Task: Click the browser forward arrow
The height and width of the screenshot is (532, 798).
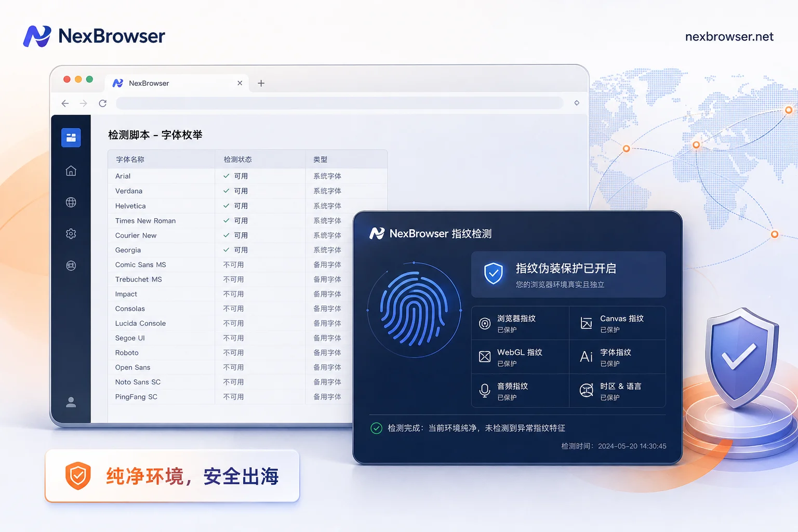Action: pos(84,103)
